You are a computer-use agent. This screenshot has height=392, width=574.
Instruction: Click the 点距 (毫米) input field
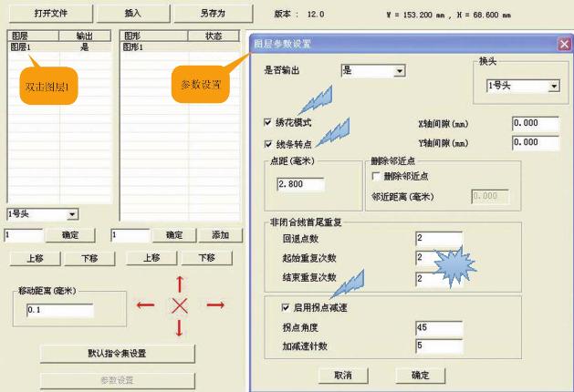(x=300, y=185)
